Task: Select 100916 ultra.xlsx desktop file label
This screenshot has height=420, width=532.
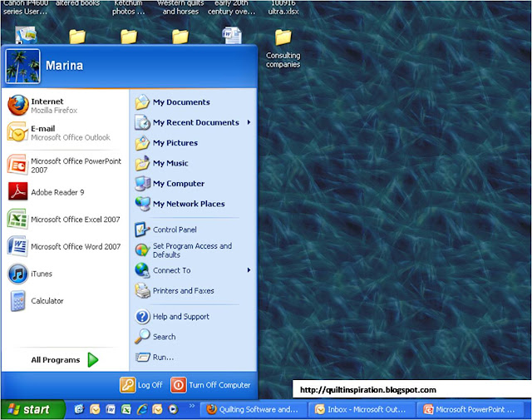Action: tap(283, 7)
